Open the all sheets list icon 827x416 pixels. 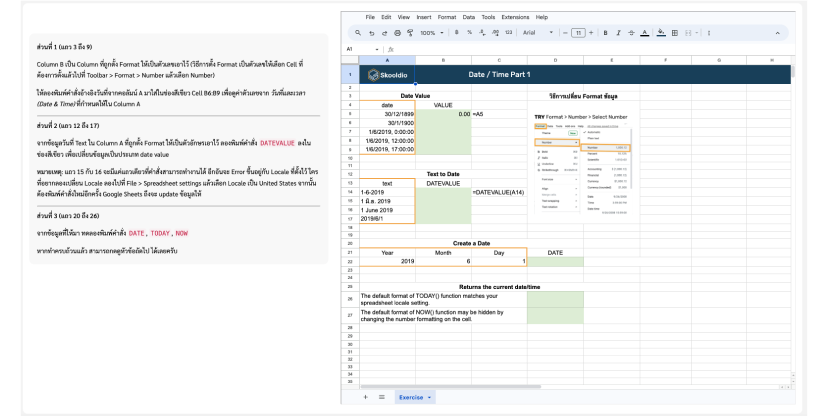coord(382,397)
